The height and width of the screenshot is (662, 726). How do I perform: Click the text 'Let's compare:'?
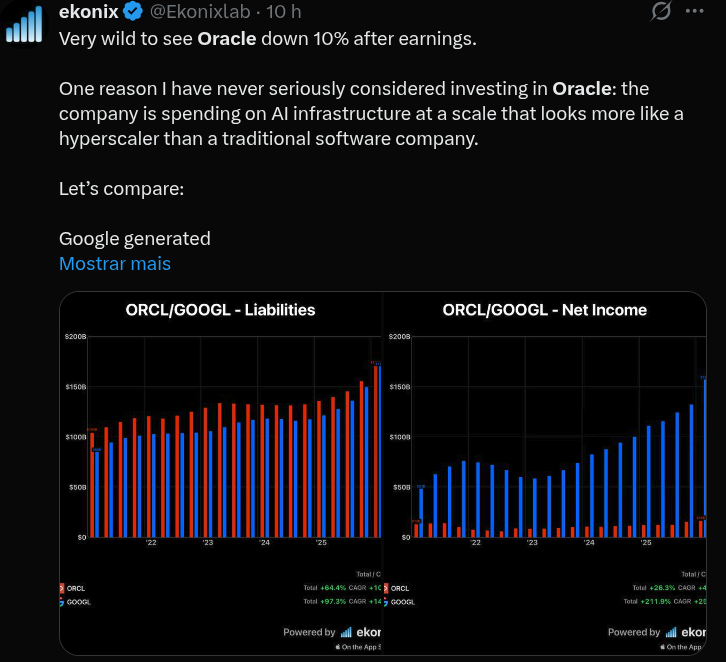coord(121,188)
